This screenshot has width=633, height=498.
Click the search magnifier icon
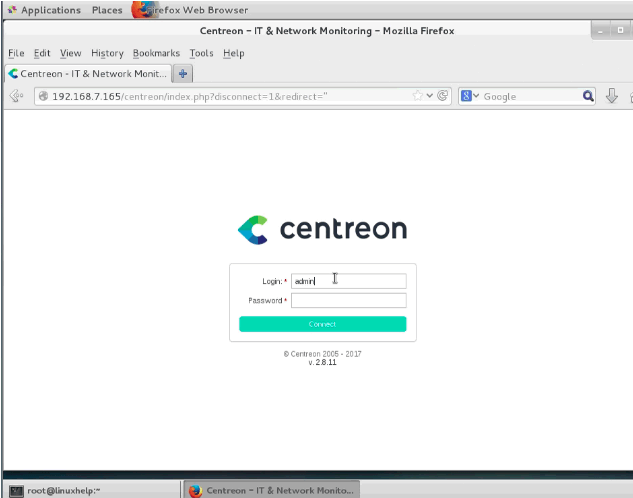tap(588, 96)
